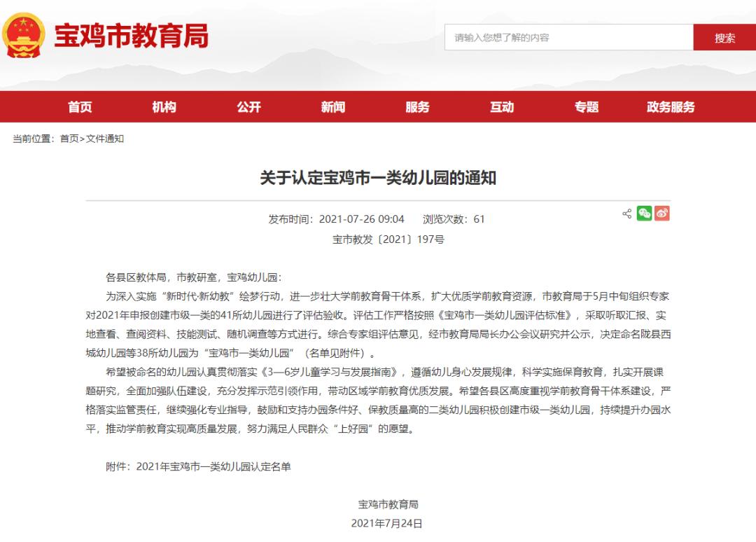Screen dimensions: 756x542
Task: Click document number 宝市教发〔2021〕197号
Action: click(388, 239)
